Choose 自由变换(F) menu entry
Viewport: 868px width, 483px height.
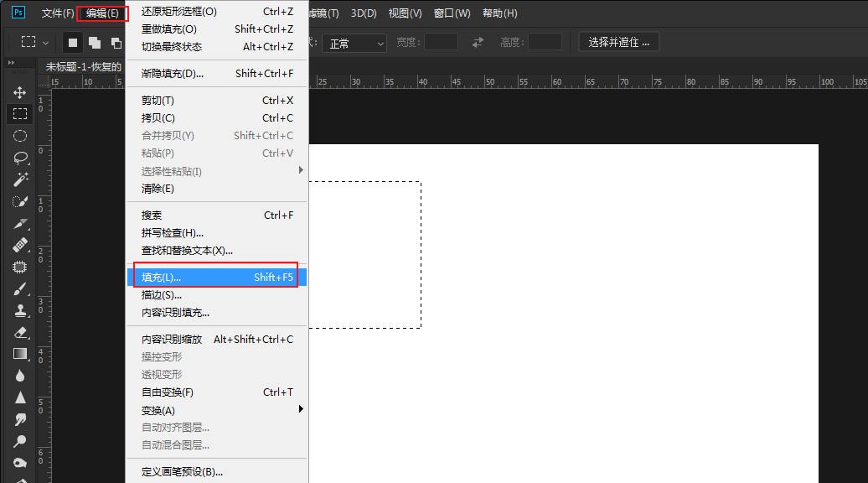point(217,392)
